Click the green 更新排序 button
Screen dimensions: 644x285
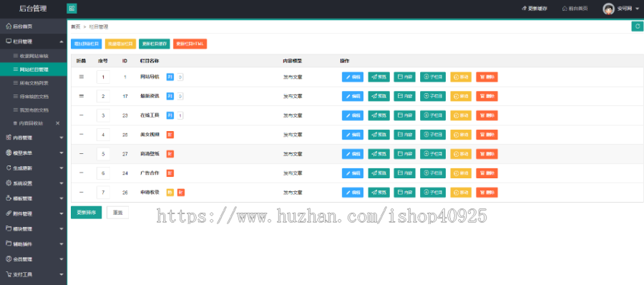[x=87, y=213]
